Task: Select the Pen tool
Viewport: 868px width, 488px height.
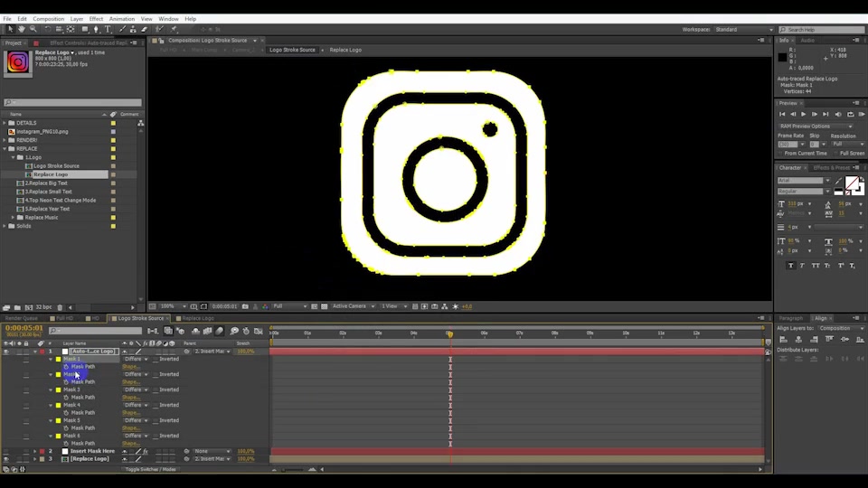Action: tap(97, 29)
